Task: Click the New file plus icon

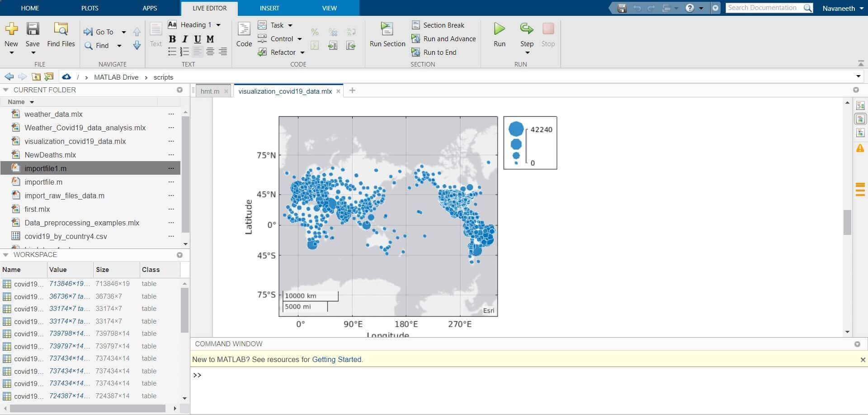Action: coord(11,29)
